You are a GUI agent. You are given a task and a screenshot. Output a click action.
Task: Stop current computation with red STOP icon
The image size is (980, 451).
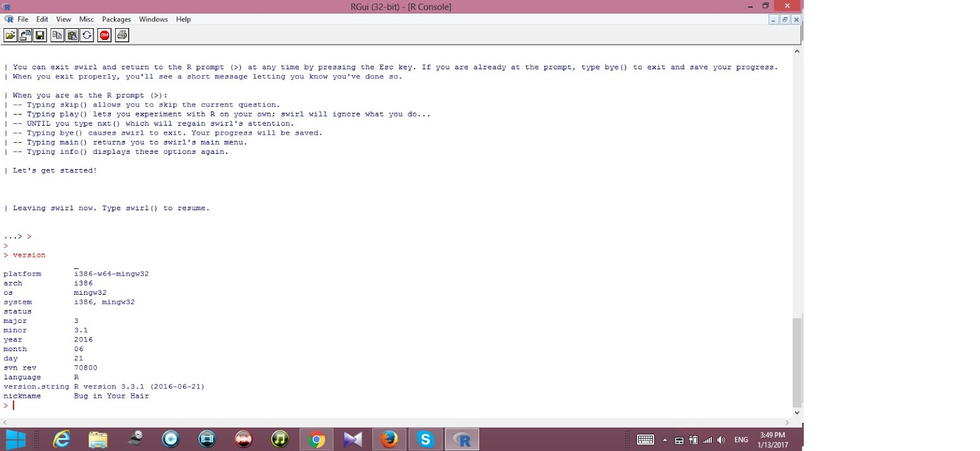pos(105,36)
